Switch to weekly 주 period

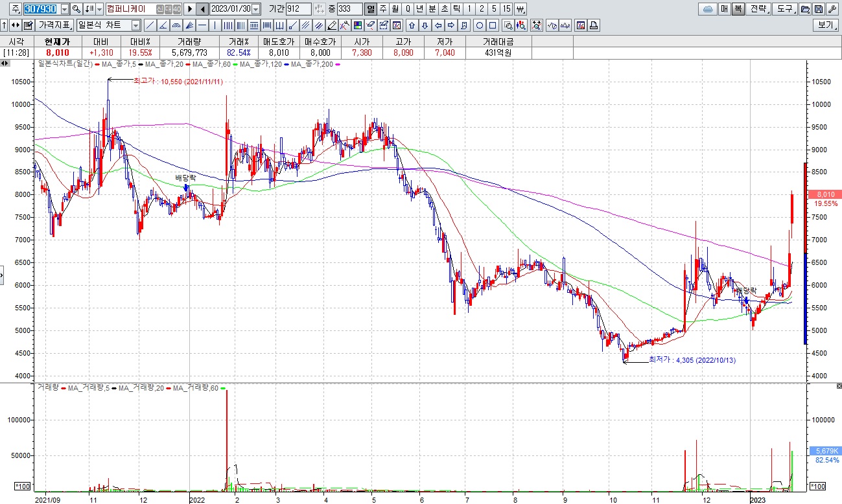pos(382,9)
